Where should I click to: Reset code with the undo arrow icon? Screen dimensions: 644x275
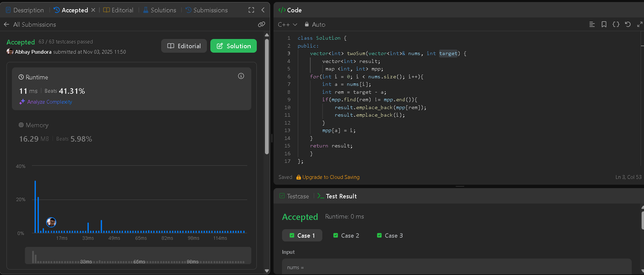627,25
